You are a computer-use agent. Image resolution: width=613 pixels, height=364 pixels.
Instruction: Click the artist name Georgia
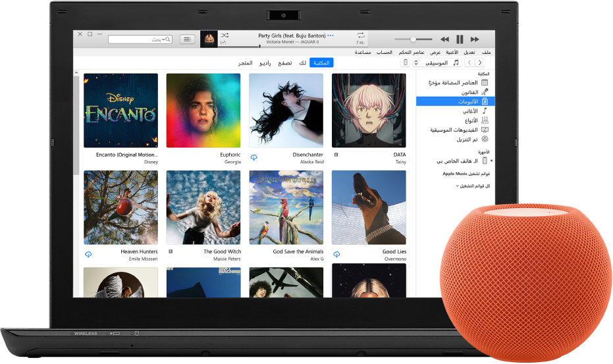pyautogui.click(x=232, y=162)
